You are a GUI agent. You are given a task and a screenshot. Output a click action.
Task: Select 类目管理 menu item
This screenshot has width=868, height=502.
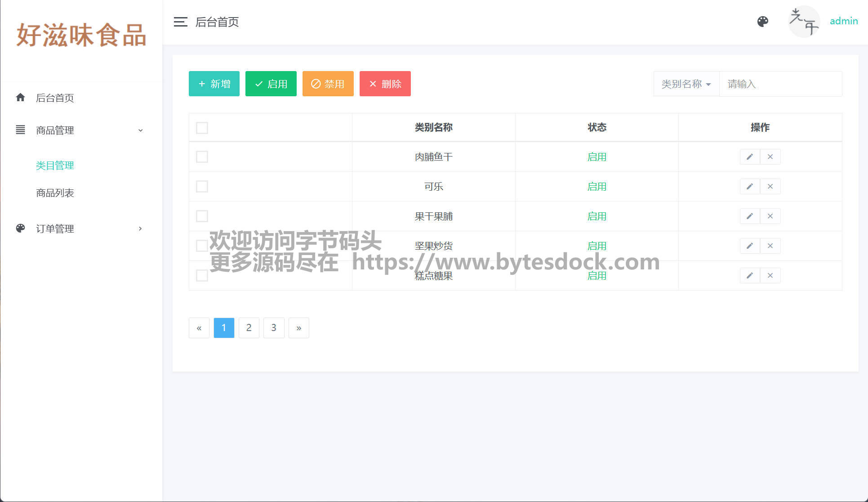55,166
